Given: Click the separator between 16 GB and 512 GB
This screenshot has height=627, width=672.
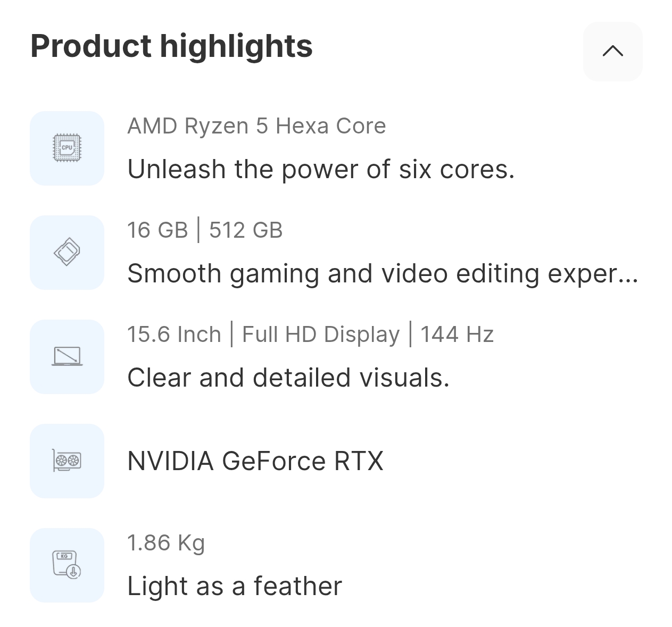Looking at the screenshot, I should click(198, 230).
